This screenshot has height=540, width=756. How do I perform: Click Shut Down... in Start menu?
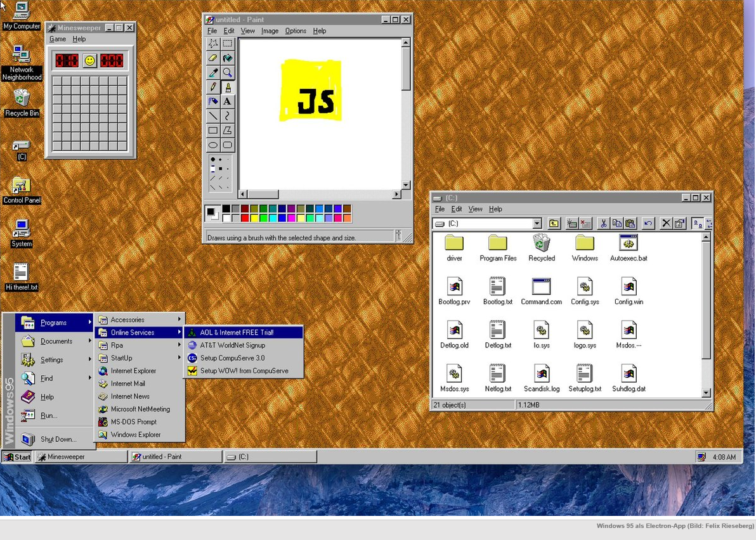click(55, 439)
